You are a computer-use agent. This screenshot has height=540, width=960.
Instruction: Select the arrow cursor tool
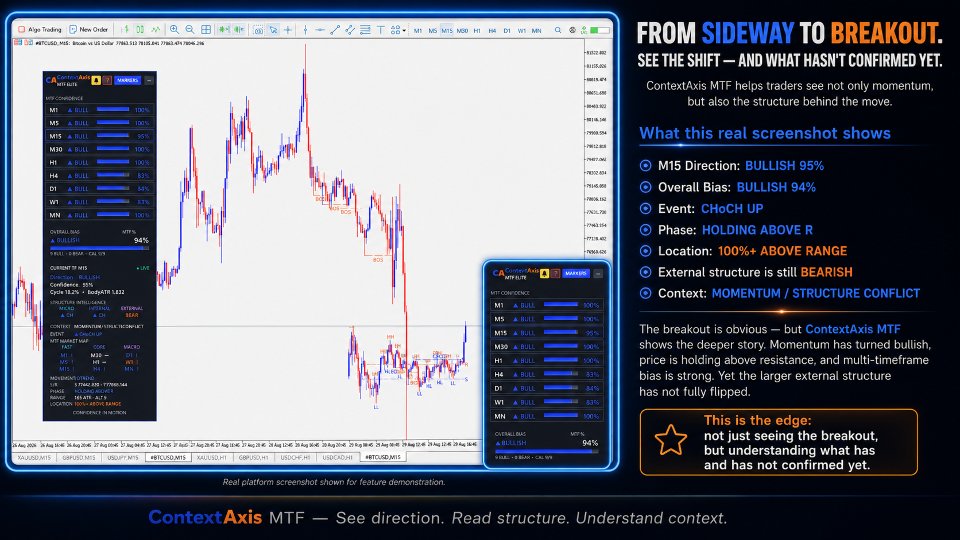pyautogui.click(x=274, y=29)
